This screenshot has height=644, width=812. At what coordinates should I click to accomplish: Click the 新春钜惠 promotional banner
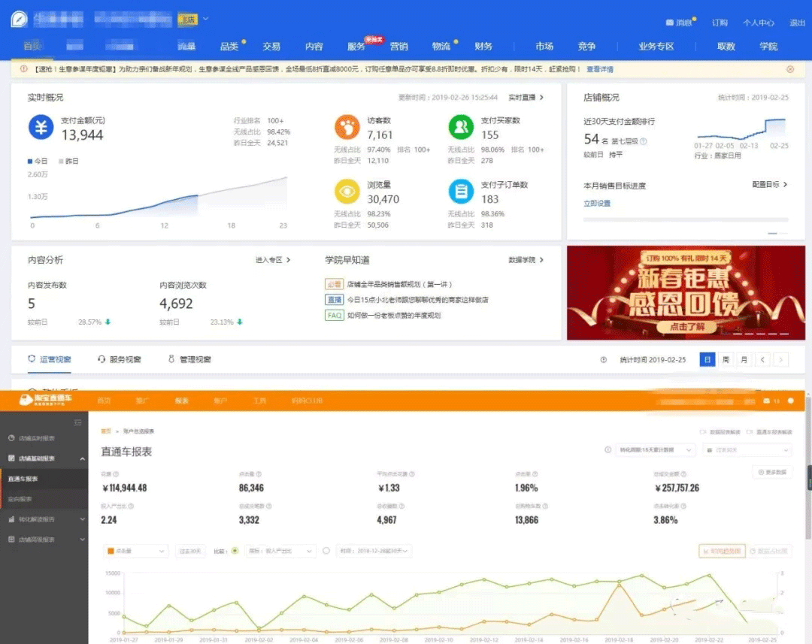[x=686, y=293]
